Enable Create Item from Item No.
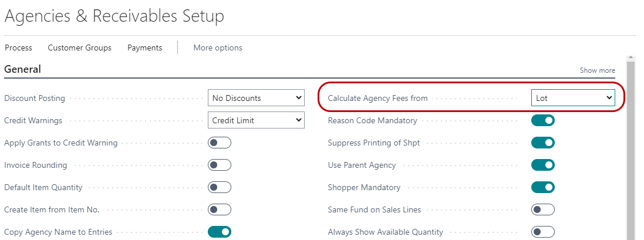 point(220,209)
